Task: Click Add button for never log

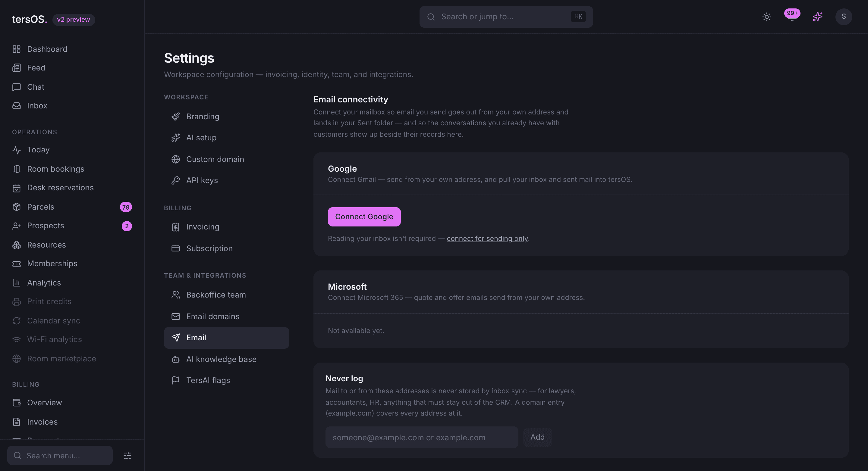Action: (x=537, y=437)
